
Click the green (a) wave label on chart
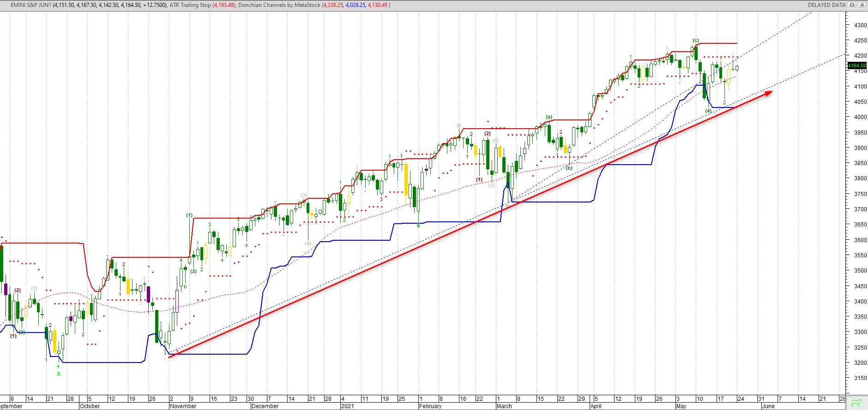549,117
